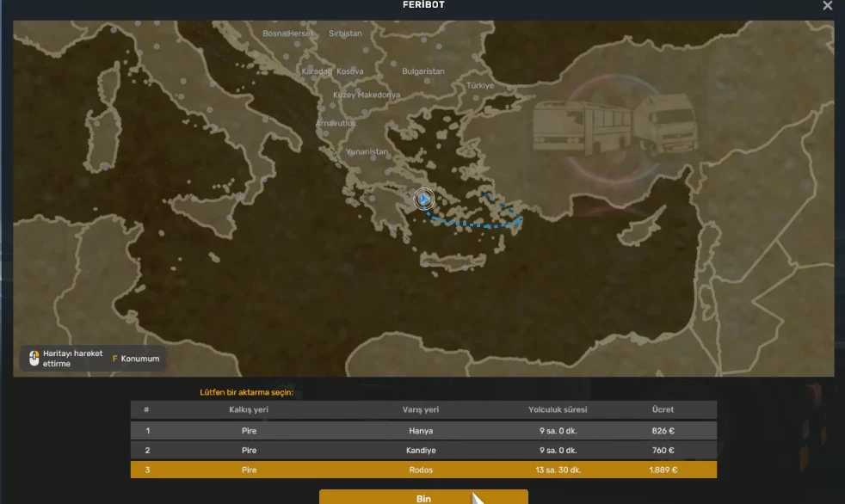Click the Bulgaristan label on the map
This screenshot has width=845, height=504.
422,71
